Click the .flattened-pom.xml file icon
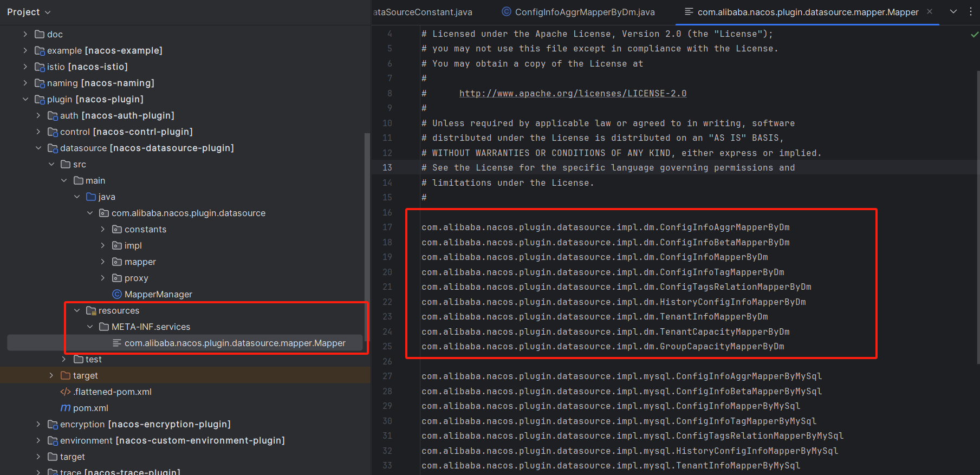 pos(66,392)
